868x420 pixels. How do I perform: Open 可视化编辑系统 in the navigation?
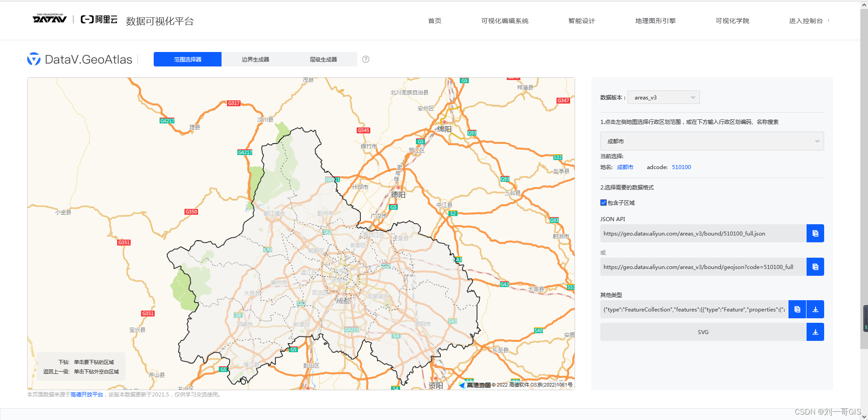(x=505, y=21)
